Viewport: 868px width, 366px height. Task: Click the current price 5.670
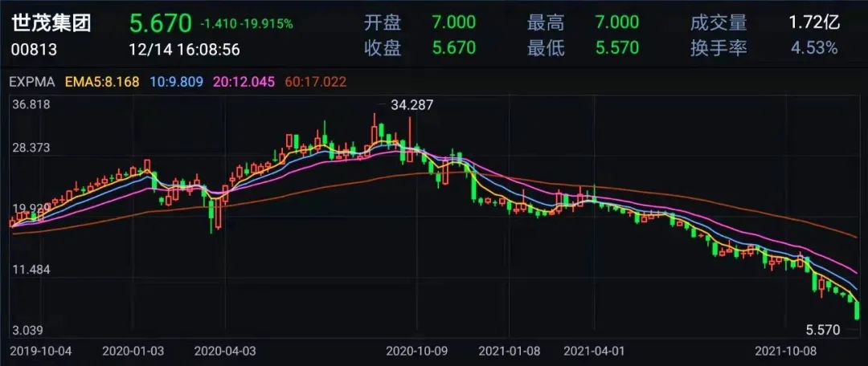161,24
